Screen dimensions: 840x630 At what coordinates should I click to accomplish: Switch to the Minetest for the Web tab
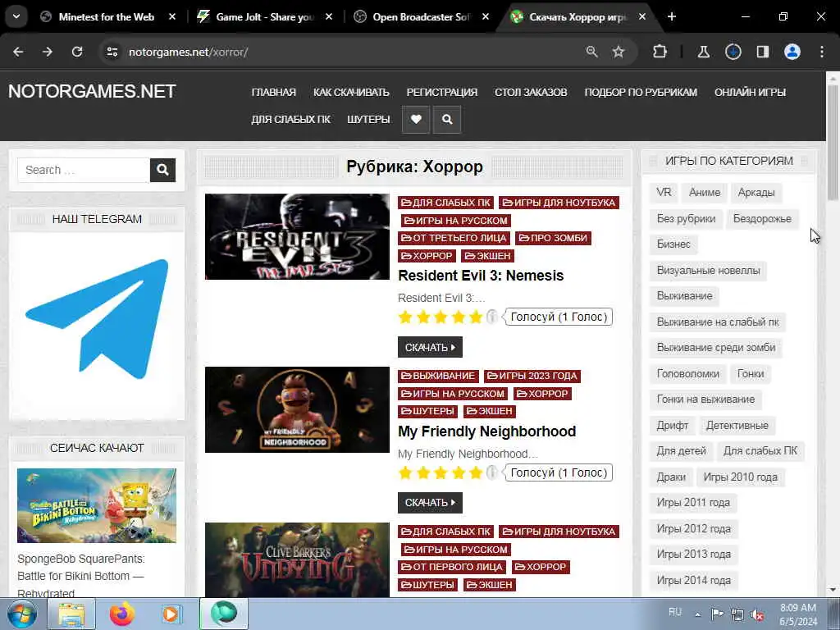coord(106,16)
